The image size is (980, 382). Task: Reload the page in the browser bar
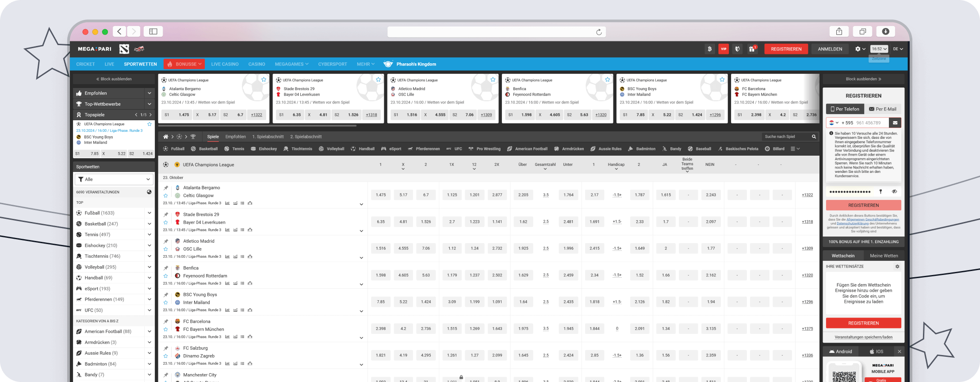[x=599, y=32]
